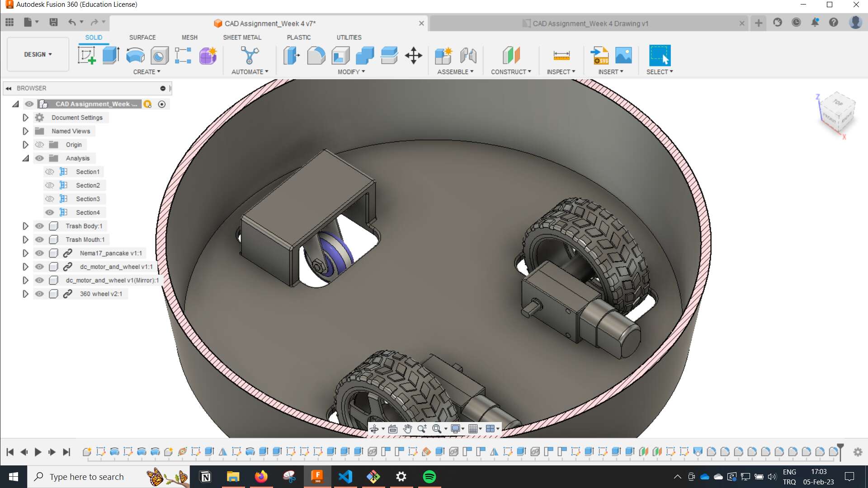The image size is (868, 488).
Task: Click the Select tool icon
Action: (660, 56)
